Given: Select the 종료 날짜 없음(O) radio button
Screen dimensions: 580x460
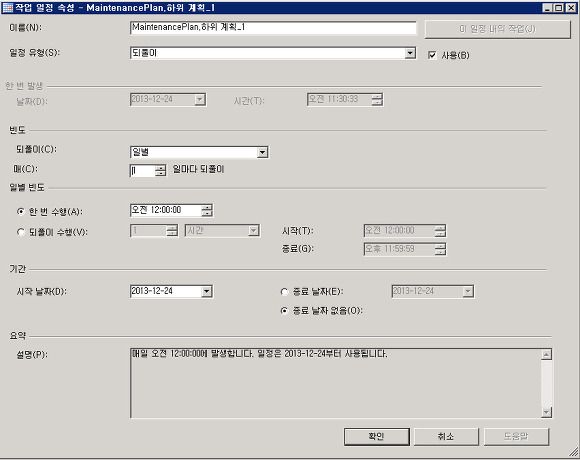Looking at the screenshot, I should click(x=284, y=311).
